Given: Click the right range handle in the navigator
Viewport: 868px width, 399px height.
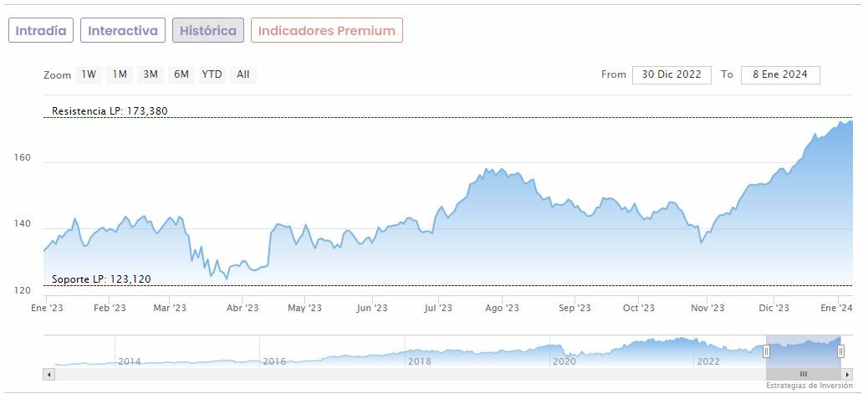Looking at the screenshot, I should (x=840, y=351).
